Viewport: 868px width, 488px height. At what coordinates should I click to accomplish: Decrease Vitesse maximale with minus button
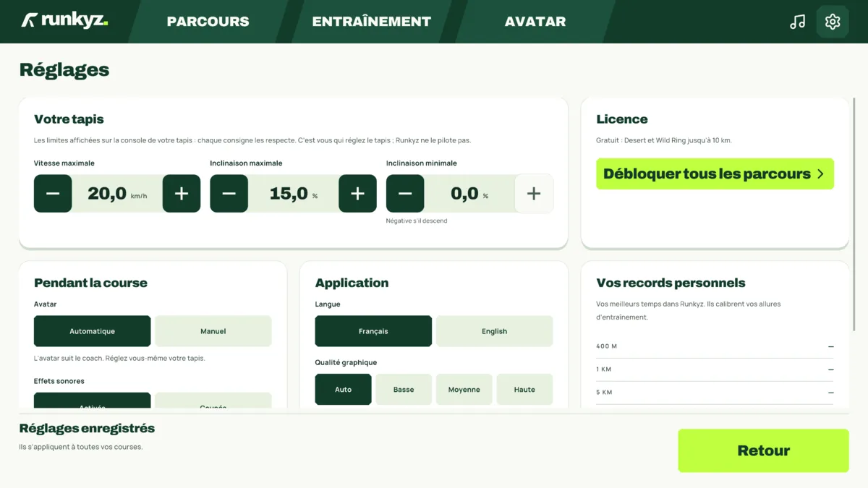click(53, 194)
